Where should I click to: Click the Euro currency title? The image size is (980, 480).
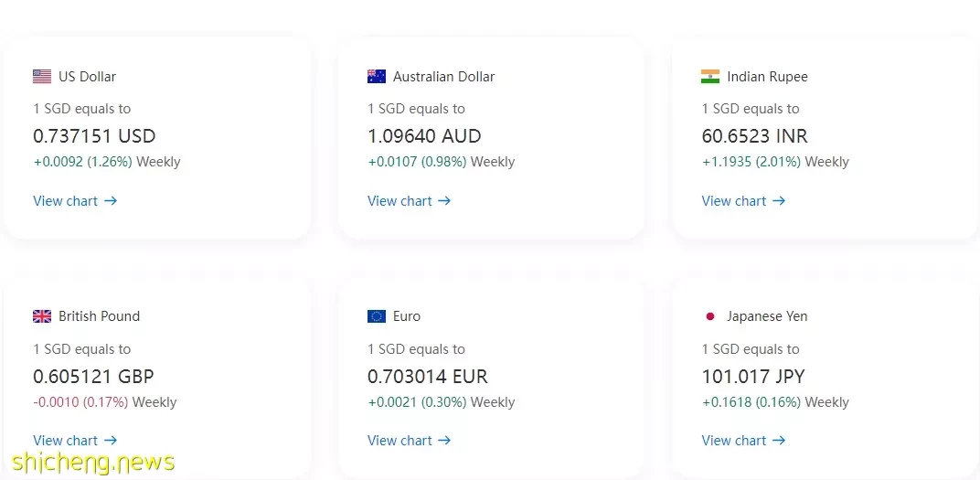pyautogui.click(x=407, y=316)
